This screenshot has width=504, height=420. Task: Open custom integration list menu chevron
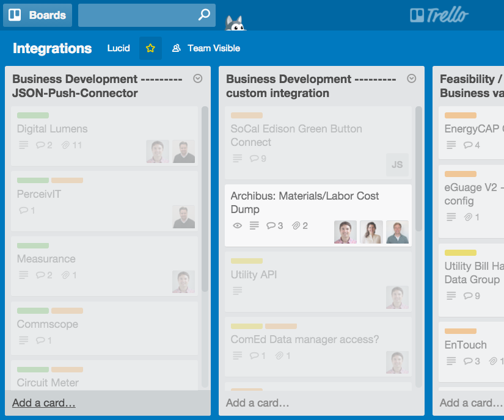[411, 78]
